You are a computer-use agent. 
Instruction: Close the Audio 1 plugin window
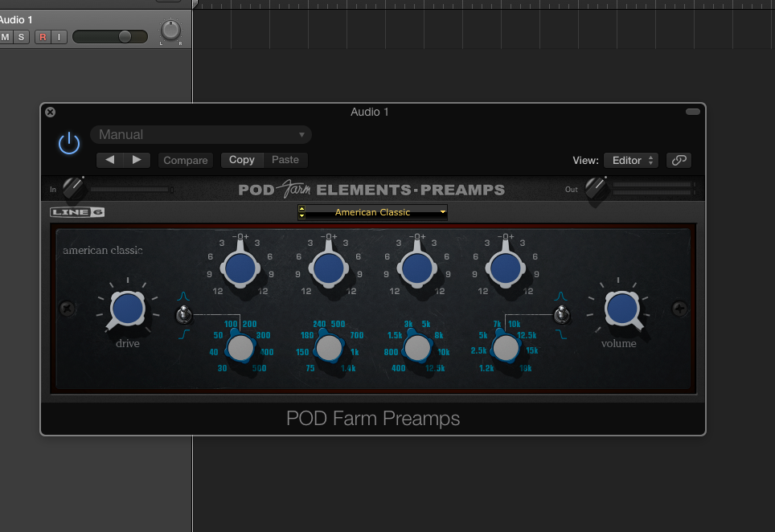50,113
